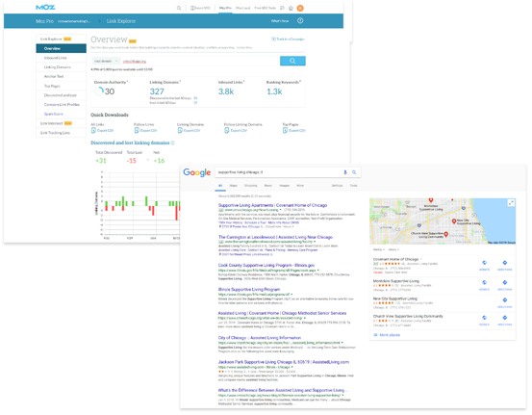Screen dimensions: 532x415
Task: Open Jackson Park Supportive Living result
Action: [x=283, y=362]
